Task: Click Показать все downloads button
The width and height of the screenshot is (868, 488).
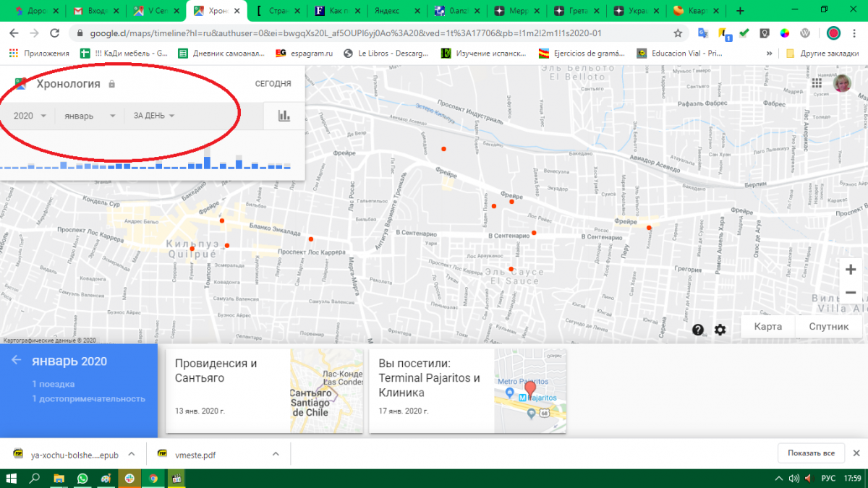Action: (x=811, y=453)
